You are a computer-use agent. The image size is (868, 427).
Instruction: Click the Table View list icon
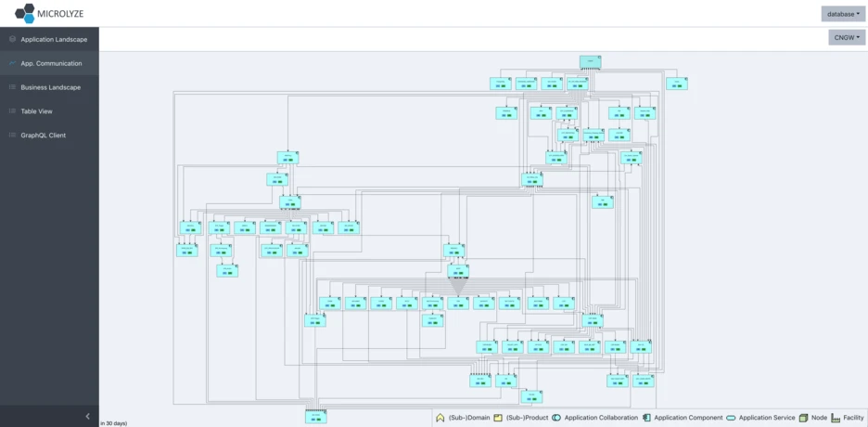pyautogui.click(x=13, y=111)
